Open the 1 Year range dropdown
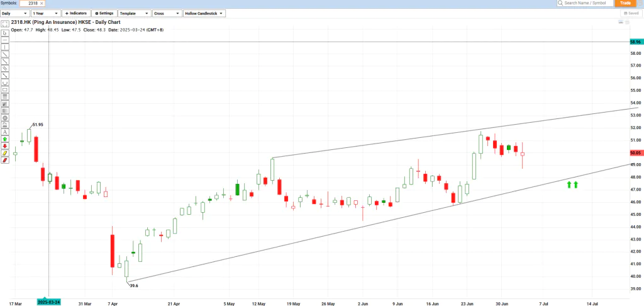The height and width of the screenshot is (306, 644). (46, 14)
